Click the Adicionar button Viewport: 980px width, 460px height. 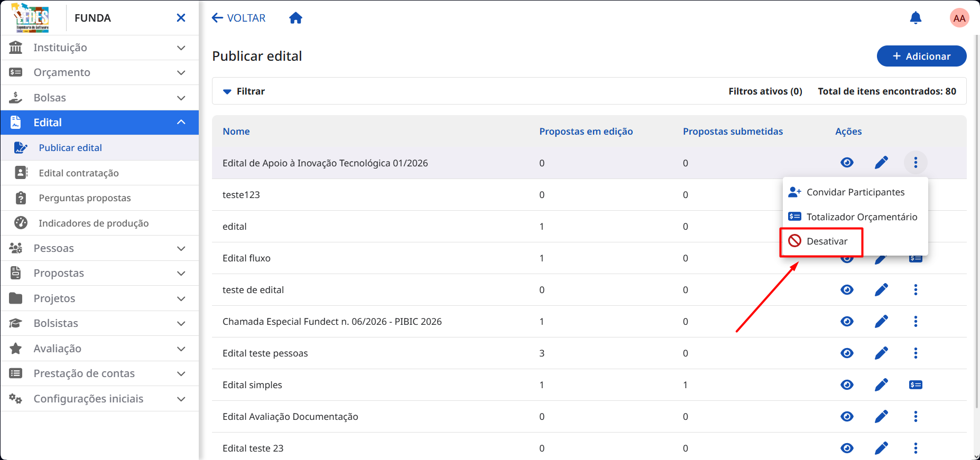921,56
